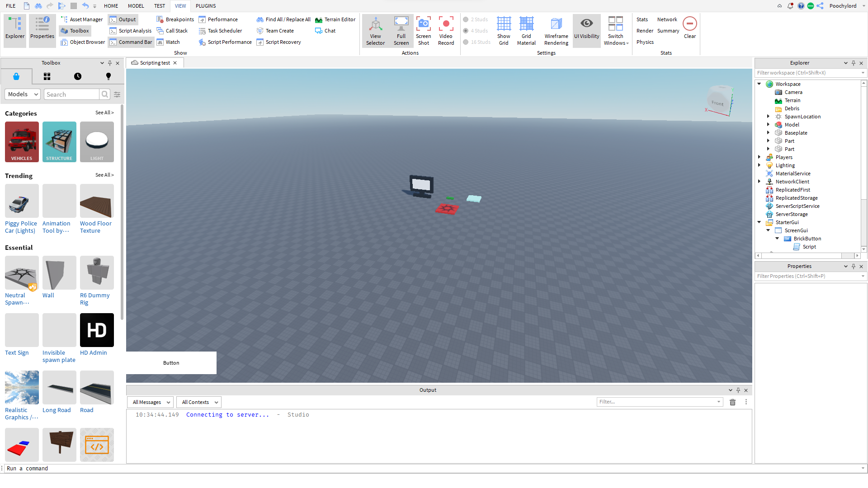868x488 pixels.
Task: Expand the Baseplate node
Action: coord(768,133)
